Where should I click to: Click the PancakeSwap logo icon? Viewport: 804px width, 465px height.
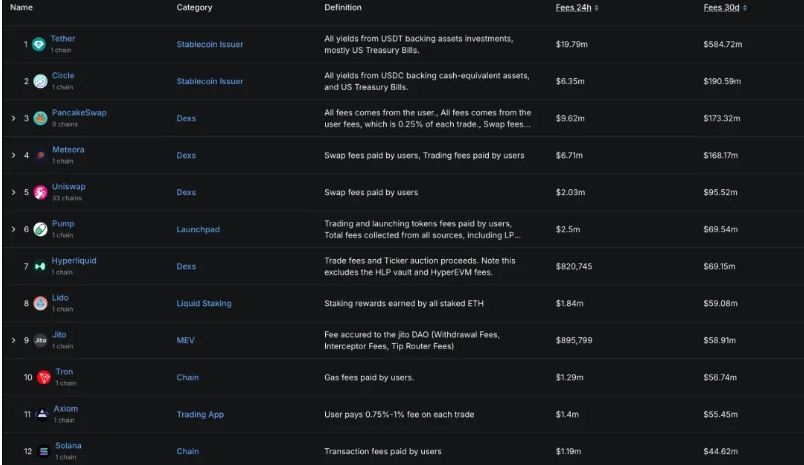click(x=40, y=118)
